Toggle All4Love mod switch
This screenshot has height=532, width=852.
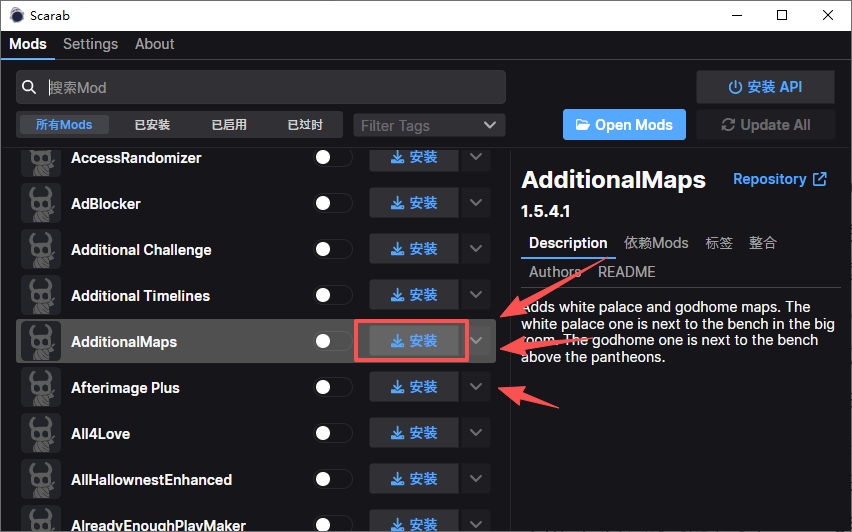pyautogui.click(x=333, y=433)
